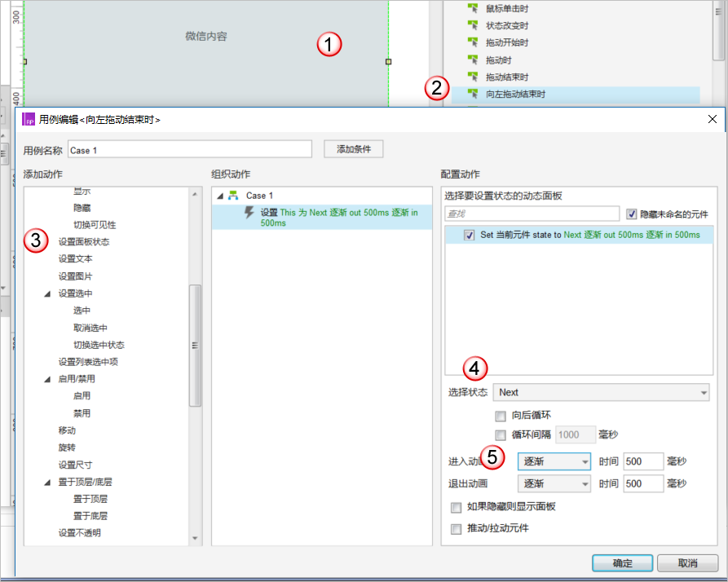Click the Case 1 tree case icon
728x582 pixels.
point(233,196)
